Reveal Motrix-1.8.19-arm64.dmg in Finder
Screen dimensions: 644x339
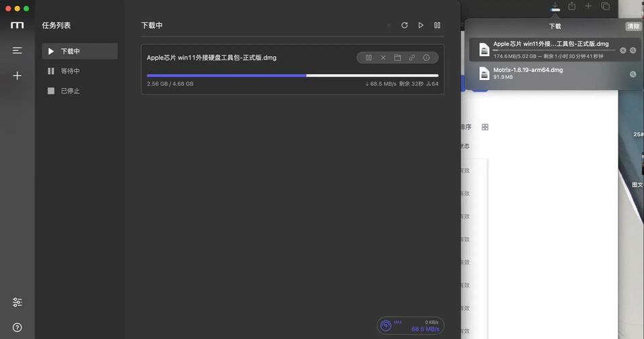pos(633,74)
